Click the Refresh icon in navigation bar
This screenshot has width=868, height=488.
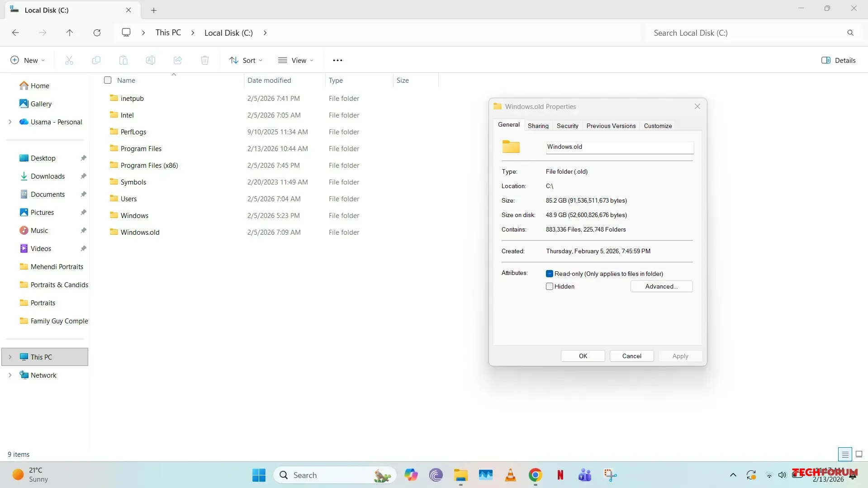[97, 33]
